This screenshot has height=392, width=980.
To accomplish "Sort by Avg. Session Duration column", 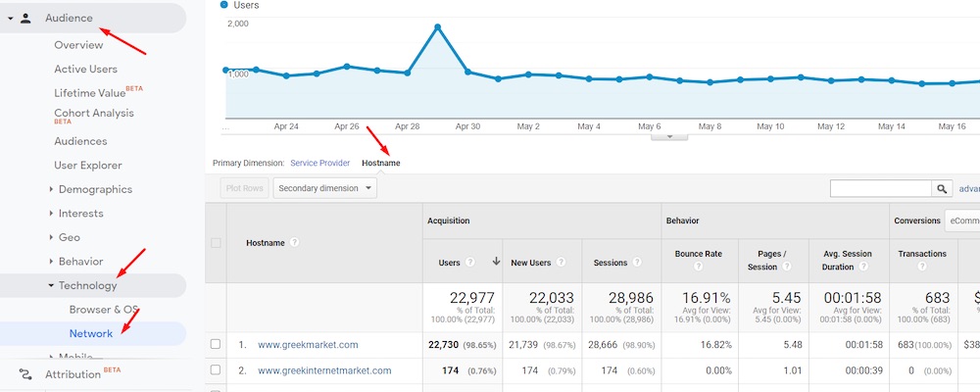I will click(x=847, y=260).
